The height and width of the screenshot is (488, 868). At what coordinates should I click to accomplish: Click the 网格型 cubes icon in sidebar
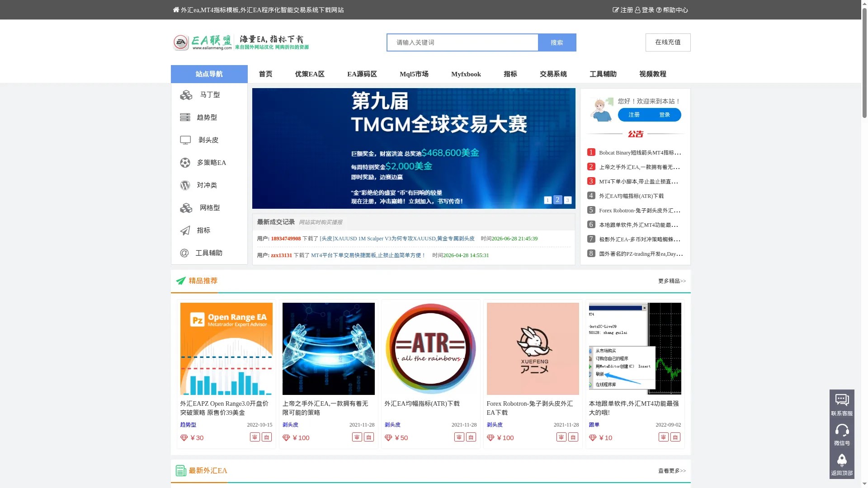pyautogui.click(x=186, y=208)
